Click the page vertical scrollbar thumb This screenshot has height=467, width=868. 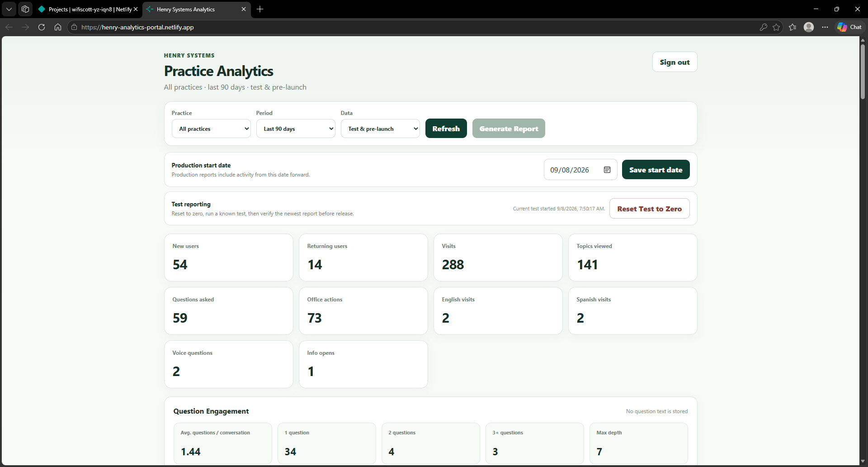(863, 71)
